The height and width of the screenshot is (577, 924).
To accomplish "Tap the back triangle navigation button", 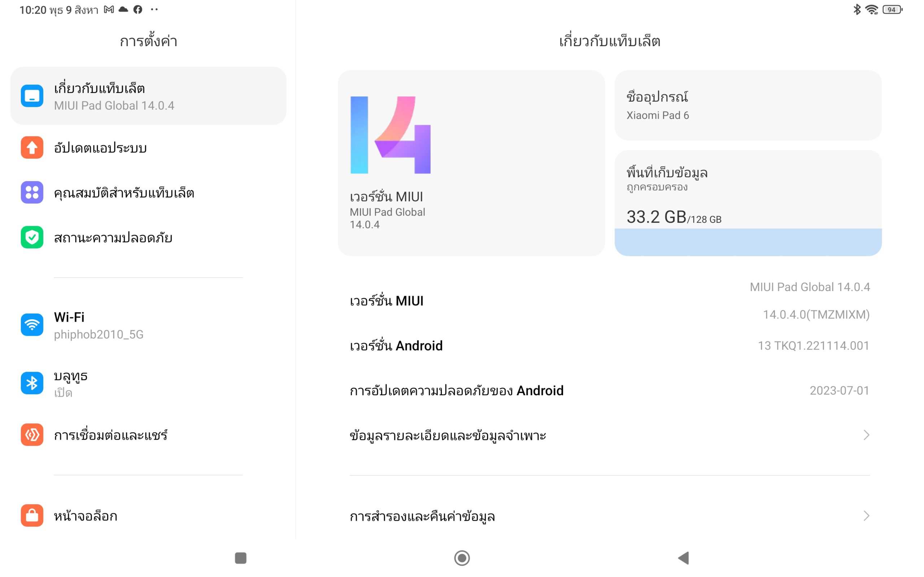I will [x=684, y=558].
